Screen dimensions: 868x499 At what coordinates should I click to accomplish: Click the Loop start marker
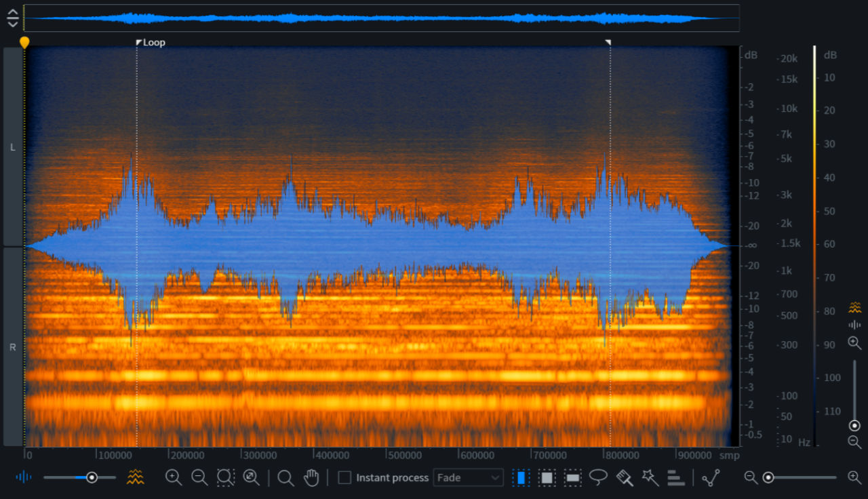pyautogui.click(x=139, y=42)
